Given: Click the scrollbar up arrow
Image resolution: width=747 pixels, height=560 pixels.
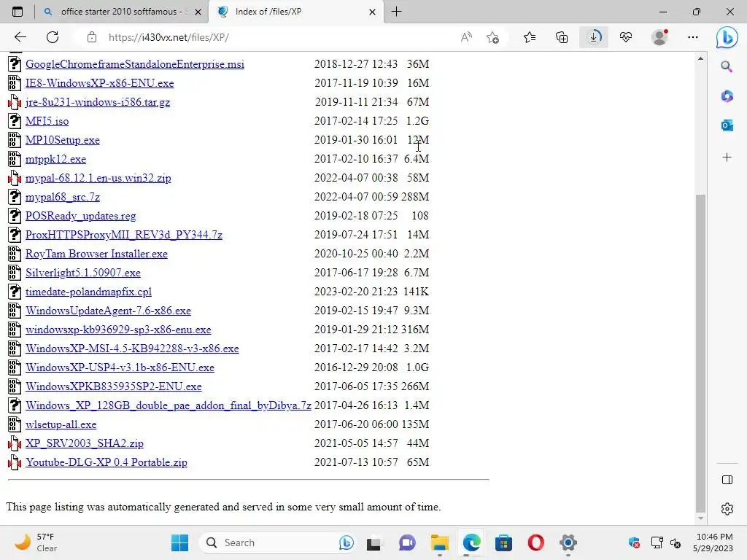Looking at the screenshot, I should tap(700, 58).
